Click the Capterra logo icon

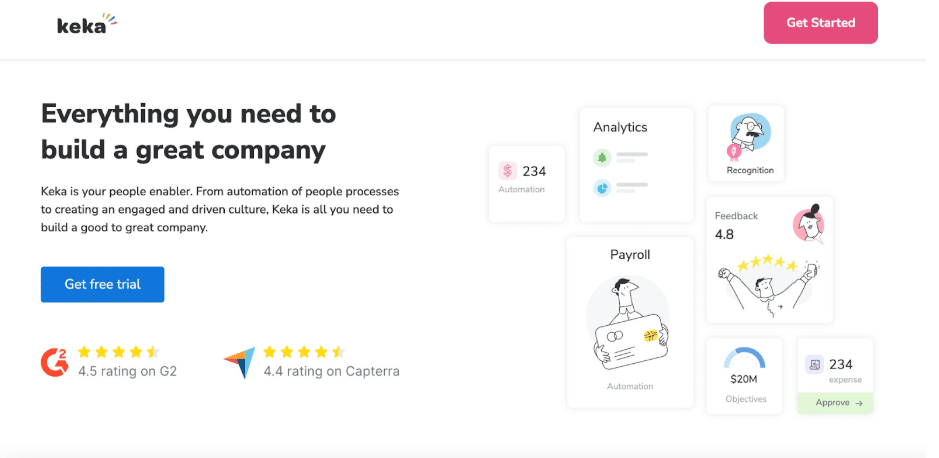[240, 362]
